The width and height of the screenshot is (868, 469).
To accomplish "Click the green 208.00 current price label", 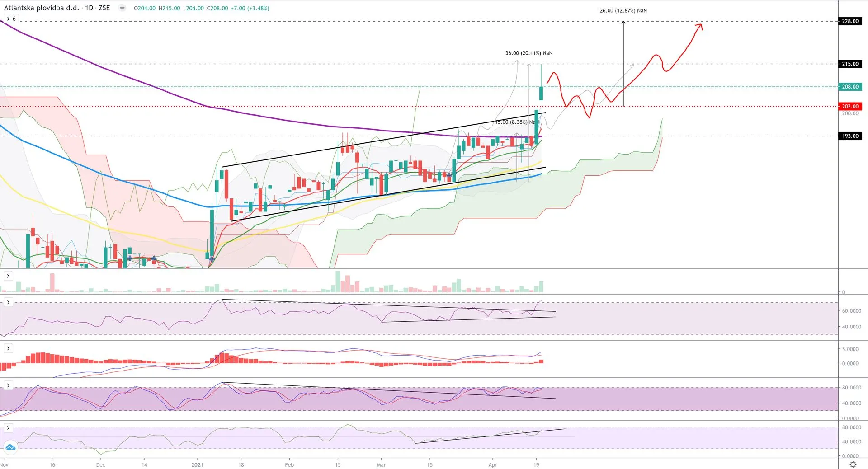I will click(x=849, y=87).
